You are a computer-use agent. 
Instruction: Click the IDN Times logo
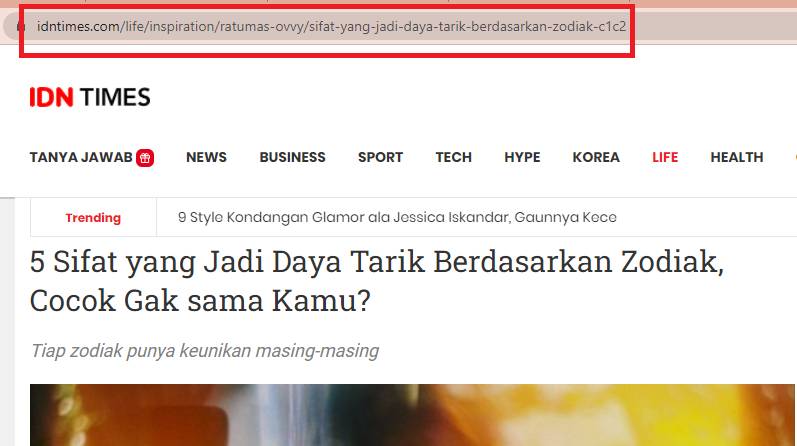(x=90, y=97)
